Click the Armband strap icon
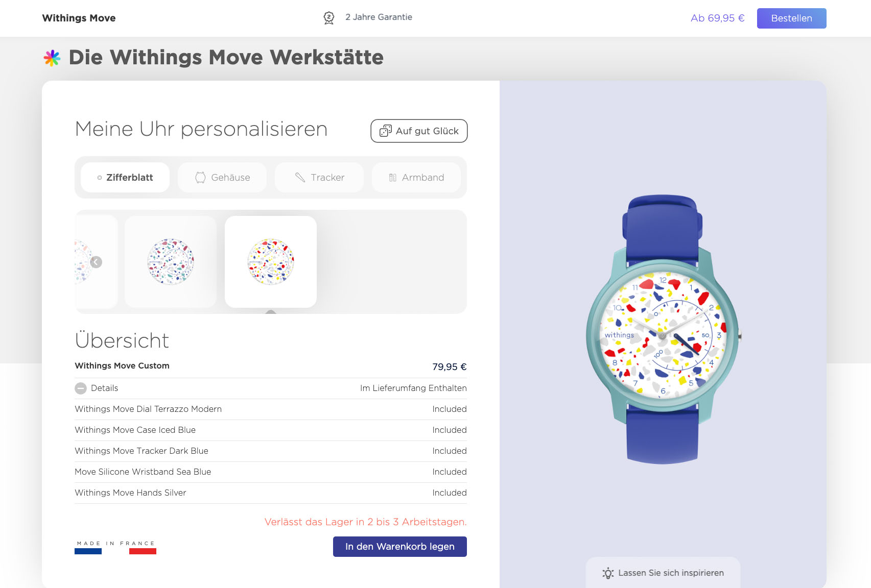The image size is (871, 588). pos(392,178)
